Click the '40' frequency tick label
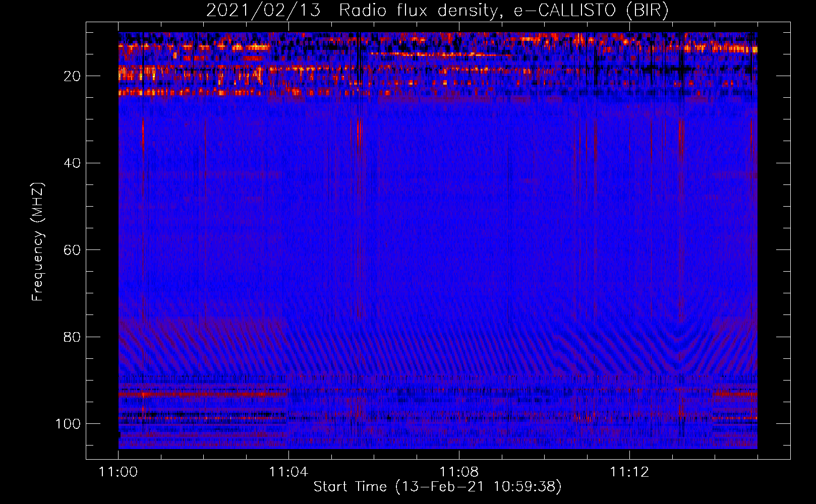 tap(72, 163)
